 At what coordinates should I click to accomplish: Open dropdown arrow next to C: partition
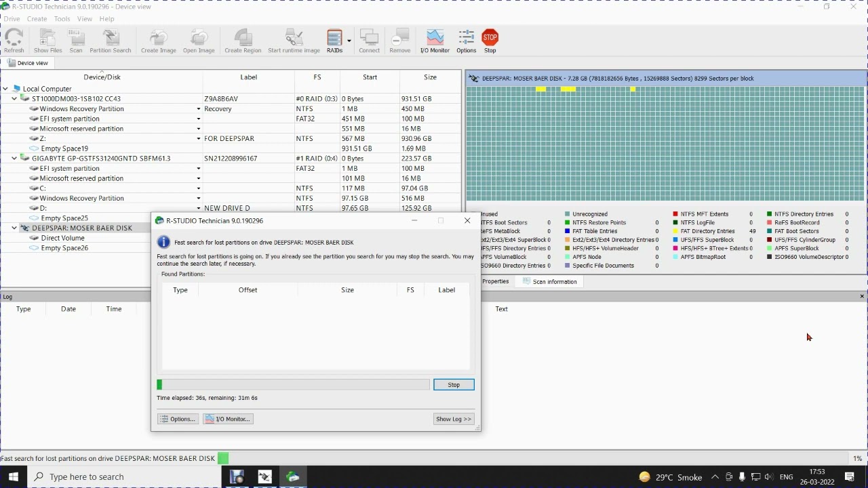(199, 188)
